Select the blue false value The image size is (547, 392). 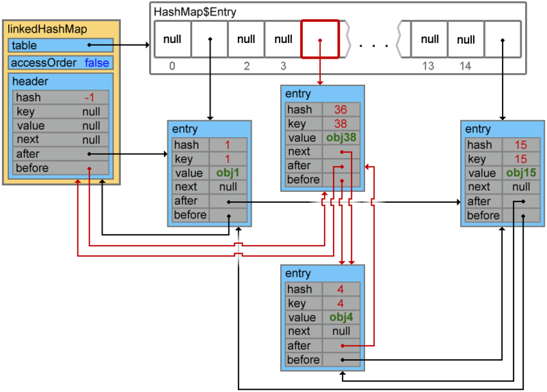pyautogui.click(x=96, y=63)
